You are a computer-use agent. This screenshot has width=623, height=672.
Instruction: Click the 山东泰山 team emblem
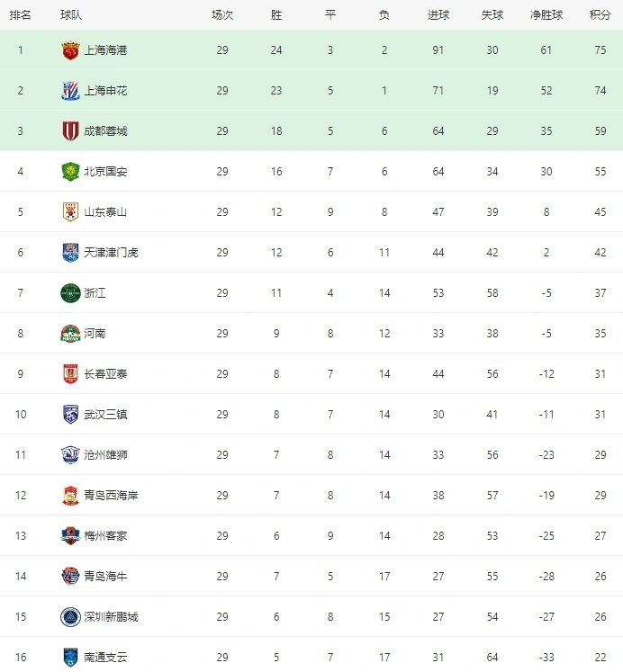(x=70, y=211)
